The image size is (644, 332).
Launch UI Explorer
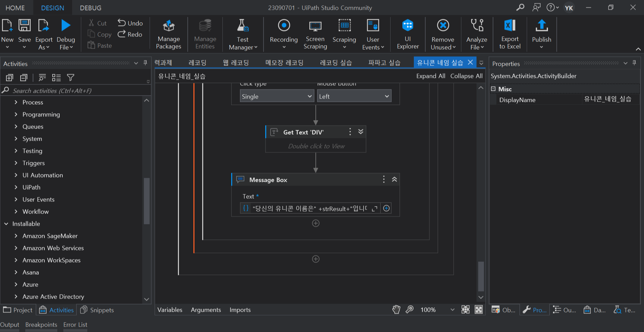[408, 34]
